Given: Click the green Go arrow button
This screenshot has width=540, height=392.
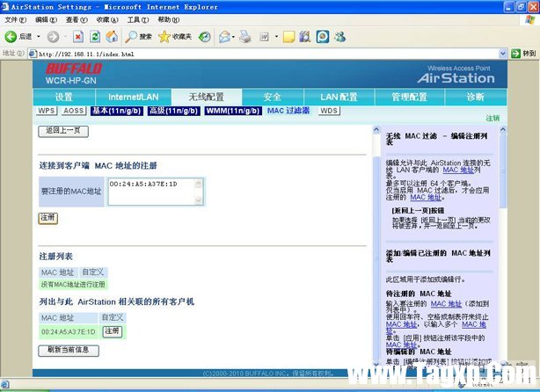Looking at the screenshot, I should coord(515,54).
